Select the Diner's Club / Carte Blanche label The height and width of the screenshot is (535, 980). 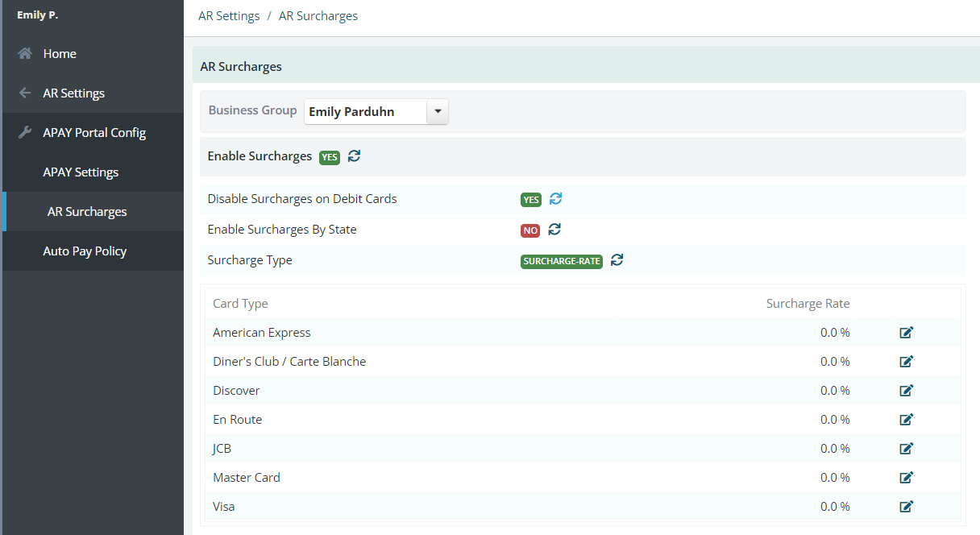[289, 362]
